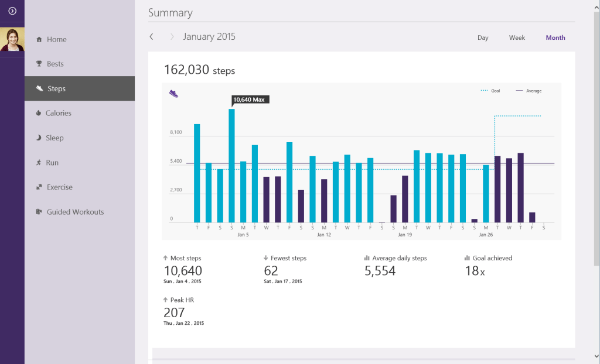The height and width of the screenshot is (364, 600).
Task: Click the Calories flame icon
Action: click(x=39, y=113)
